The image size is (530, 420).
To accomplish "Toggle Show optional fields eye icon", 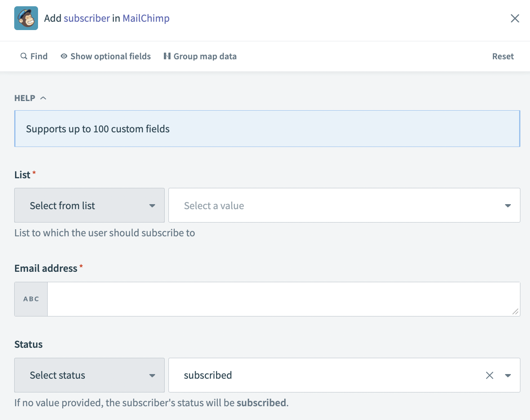I will pyautogui.click(x=64, y=56).
